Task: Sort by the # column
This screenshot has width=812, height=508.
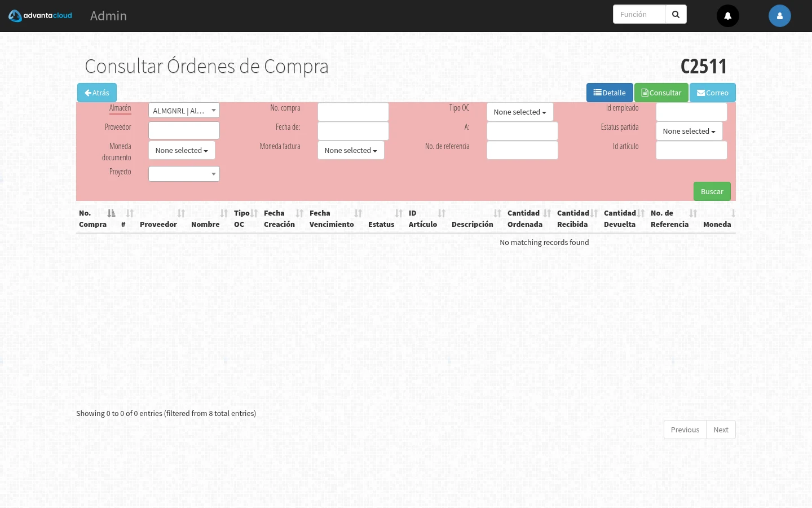Action: coord(127,218)
